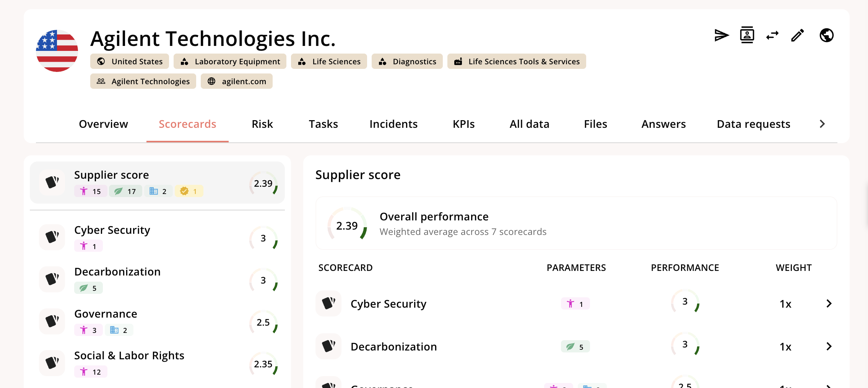The height and width of the screenshot is (388, 868).
Task: Select the Scorecards tab
Action: coord(187,124)
